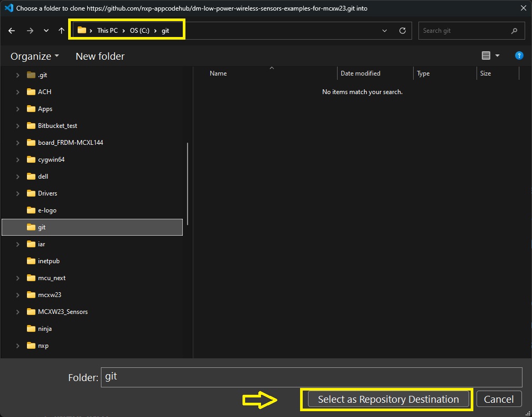Click the Forward navigation arrow
Image resolution: width=532 pixels, height=417 pixels.
click(x=30, y=31)
